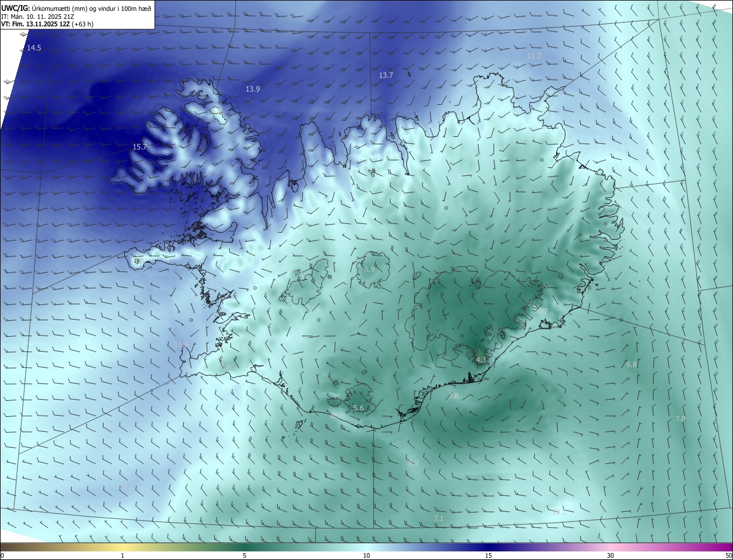The image size is (733, 560).
Task: Click the 11.7 value label in the northeast
Action: [534, 56]
